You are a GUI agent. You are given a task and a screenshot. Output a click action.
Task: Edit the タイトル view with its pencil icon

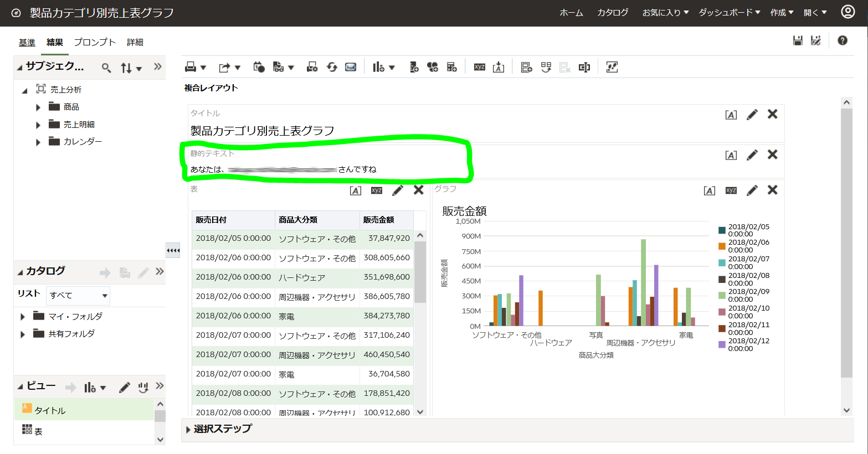pyautogui.click(x=752, y=114)
